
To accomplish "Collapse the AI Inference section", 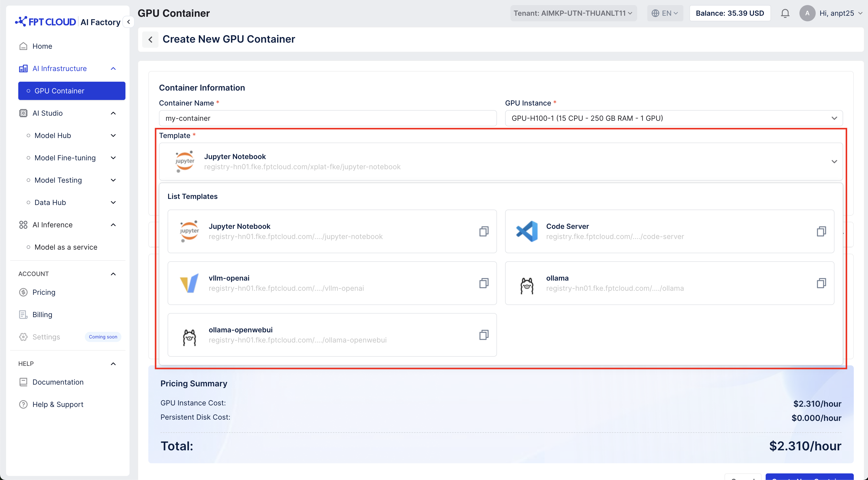I will pyautogui.click(x=113, y=225).
